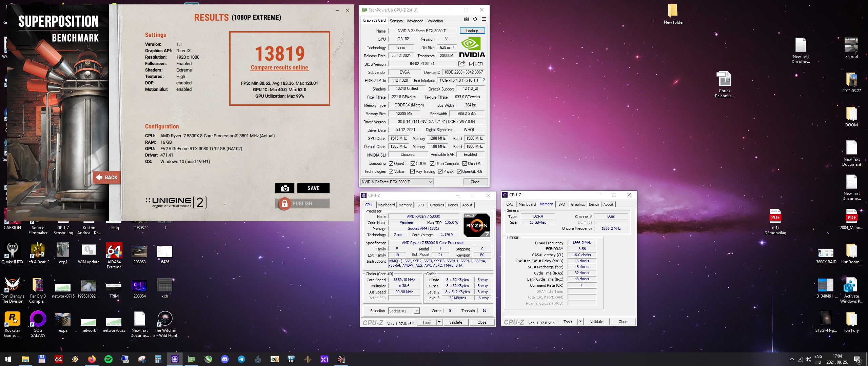Click GPU name field in GPU-Z
This screenshot has height=366, width=868.
coord(422,31)
